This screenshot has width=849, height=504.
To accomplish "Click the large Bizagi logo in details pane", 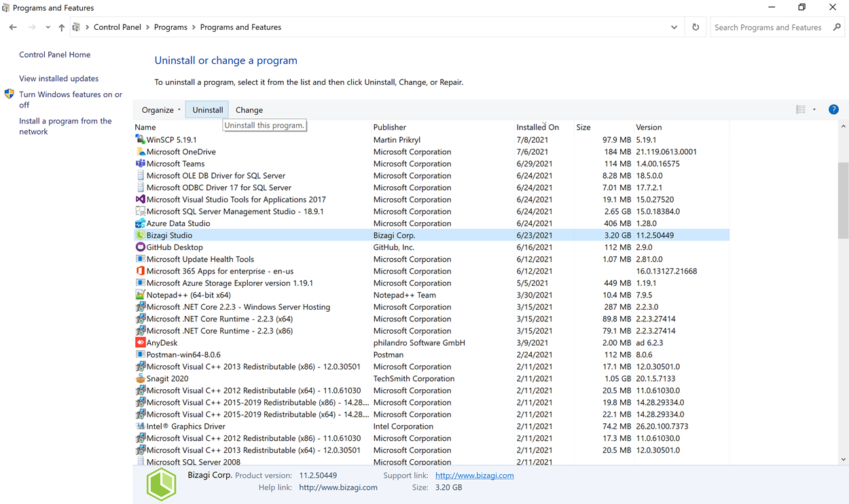I will [161, 484].
